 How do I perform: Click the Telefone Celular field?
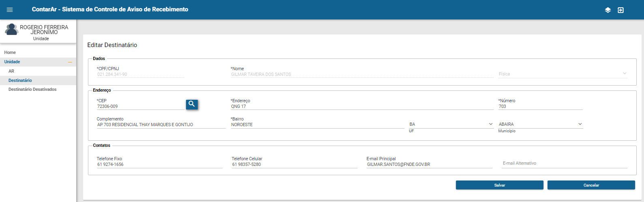pos(294,164)
